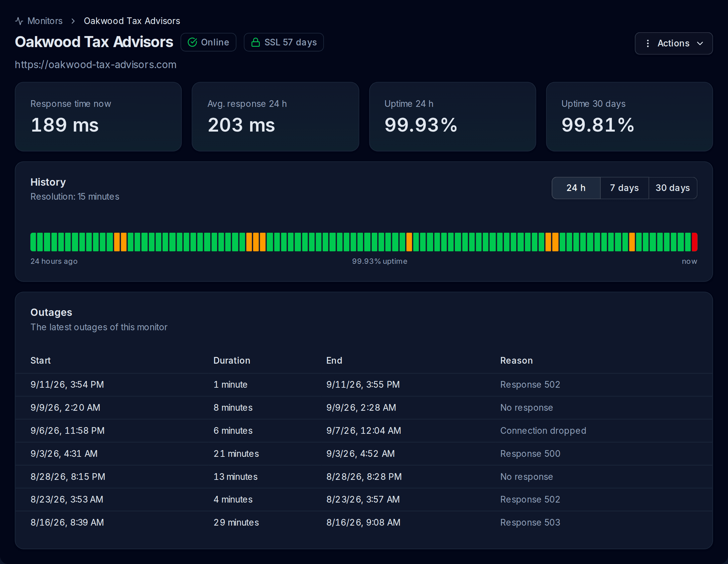Open the Actions dropdown menu
The height and width of the screenshot is (564, 728).
pyautogui.click(x=674, y=43)
